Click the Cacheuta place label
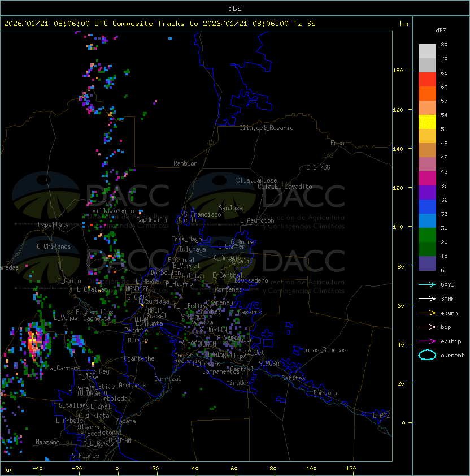470x476 pixels. 97,318
